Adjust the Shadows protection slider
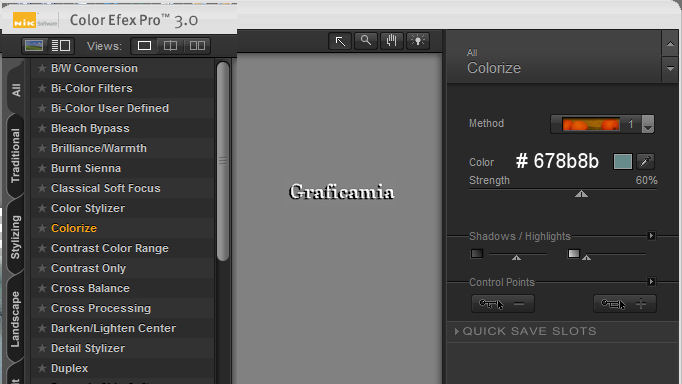Image resolution: width=682 pixels, height=384 pixels. point(516,257)
